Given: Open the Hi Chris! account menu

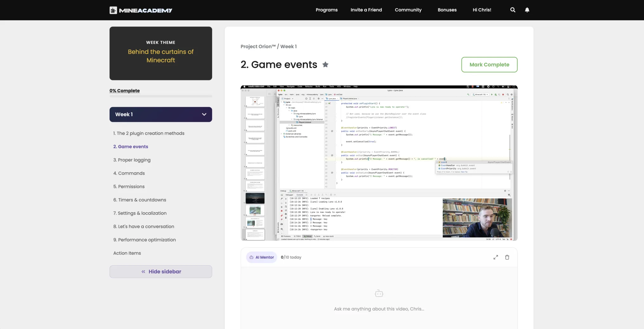Looking at the screenshot, I should (482, 10).
